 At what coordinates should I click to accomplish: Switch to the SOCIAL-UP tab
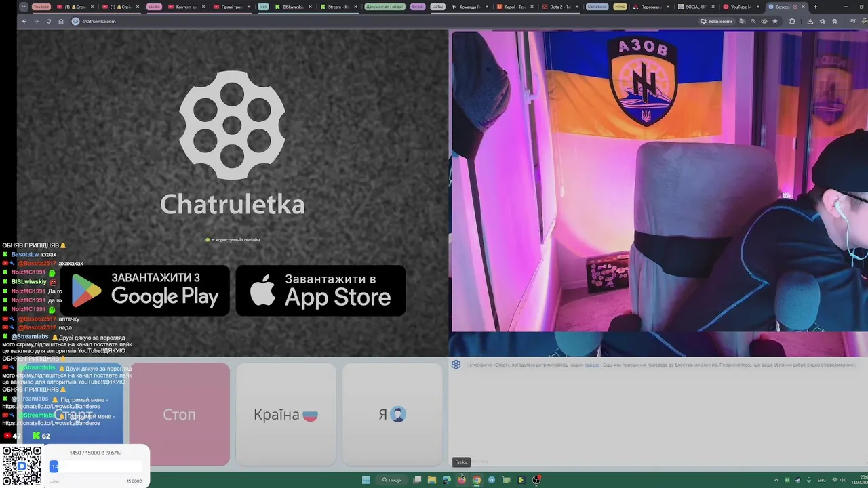pos(696,7)
